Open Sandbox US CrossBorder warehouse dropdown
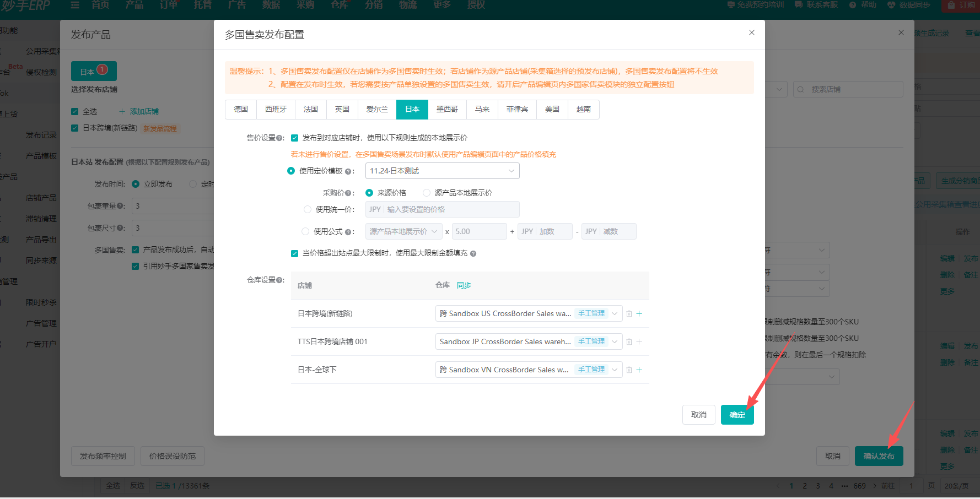Screen dimensions: 980x499 click(x=615, y=313)
